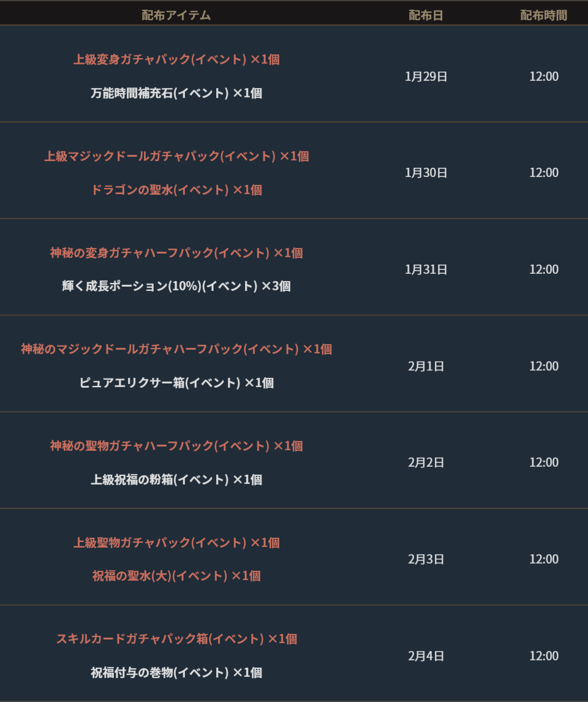Click the 配布日 column header

pyautogui.click(x=426, y=15)
